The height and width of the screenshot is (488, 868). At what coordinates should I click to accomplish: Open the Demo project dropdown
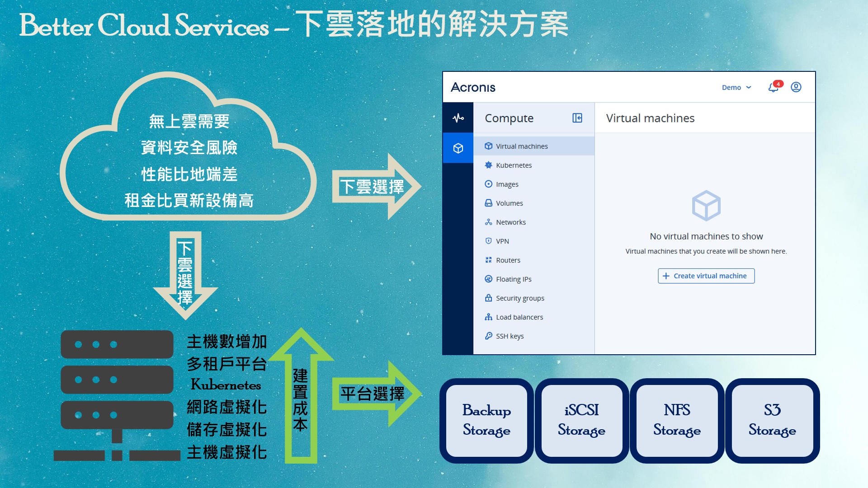[736, 87]
